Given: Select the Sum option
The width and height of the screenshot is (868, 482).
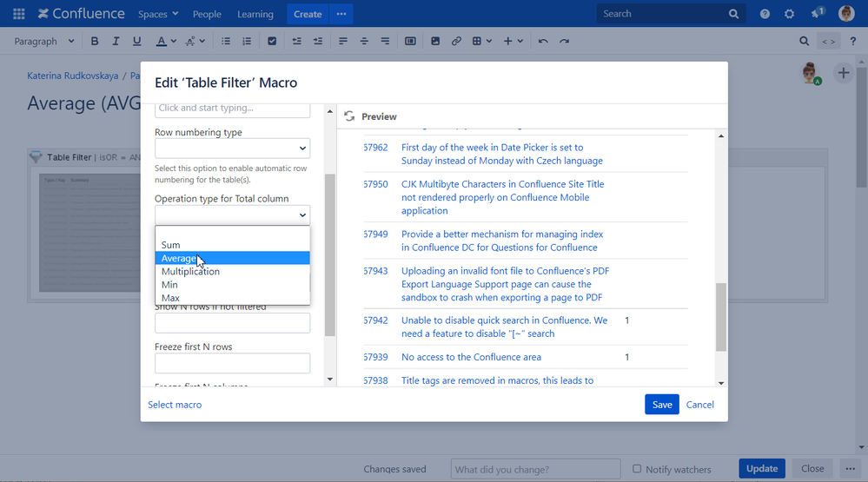Looking at the screenshot, I should (x=233, y=245).
